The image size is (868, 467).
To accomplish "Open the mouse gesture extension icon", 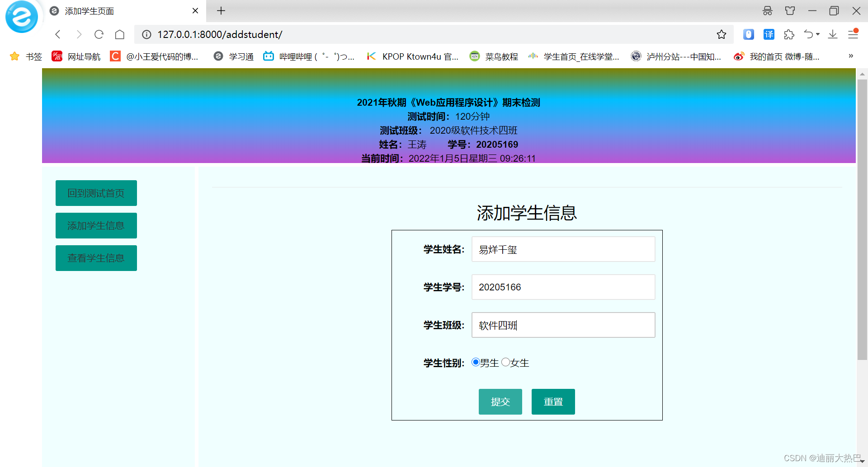I will (749, 34).
